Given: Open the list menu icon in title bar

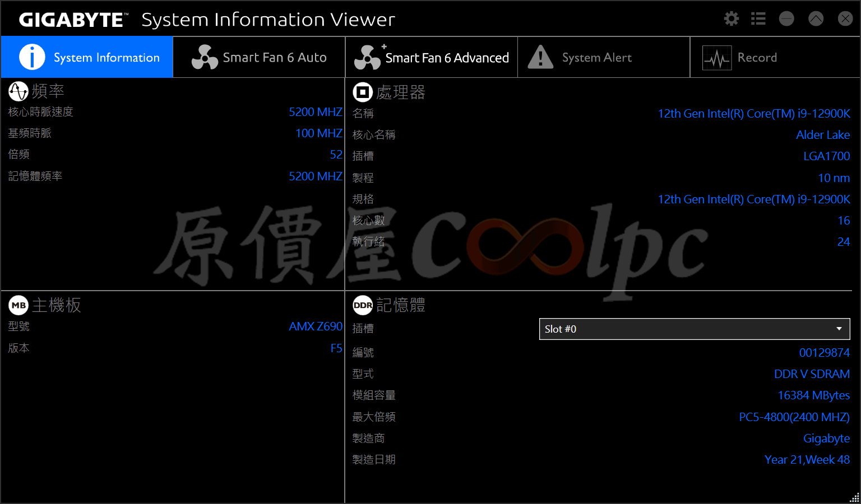Looking at the screenshot, I should pos(758,18).
